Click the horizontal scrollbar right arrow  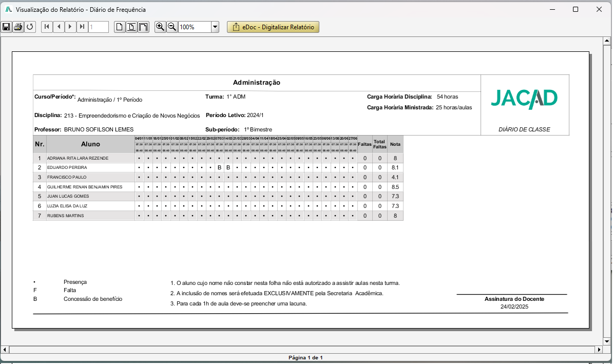coord(599,350)
